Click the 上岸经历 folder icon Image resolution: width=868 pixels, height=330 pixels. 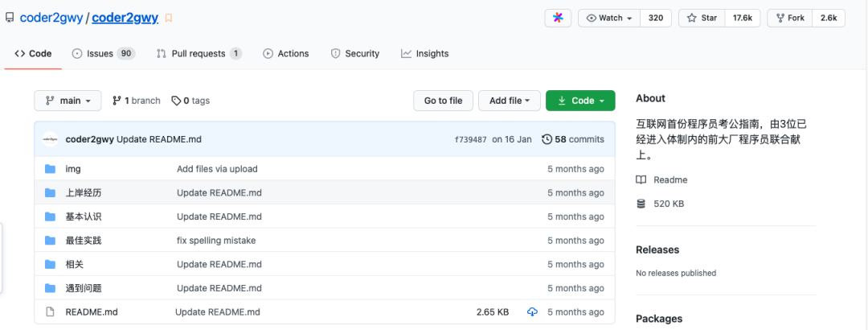tap(51, 192)
